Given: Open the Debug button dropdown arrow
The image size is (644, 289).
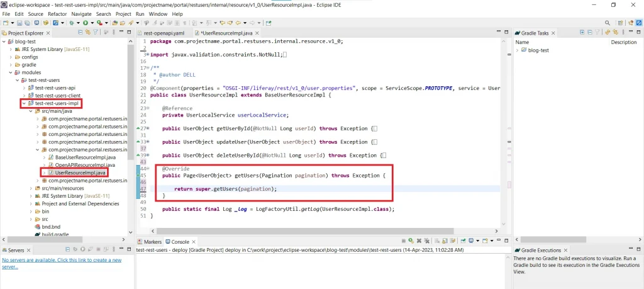Looking at the screenshot, I should click(79, 23).
